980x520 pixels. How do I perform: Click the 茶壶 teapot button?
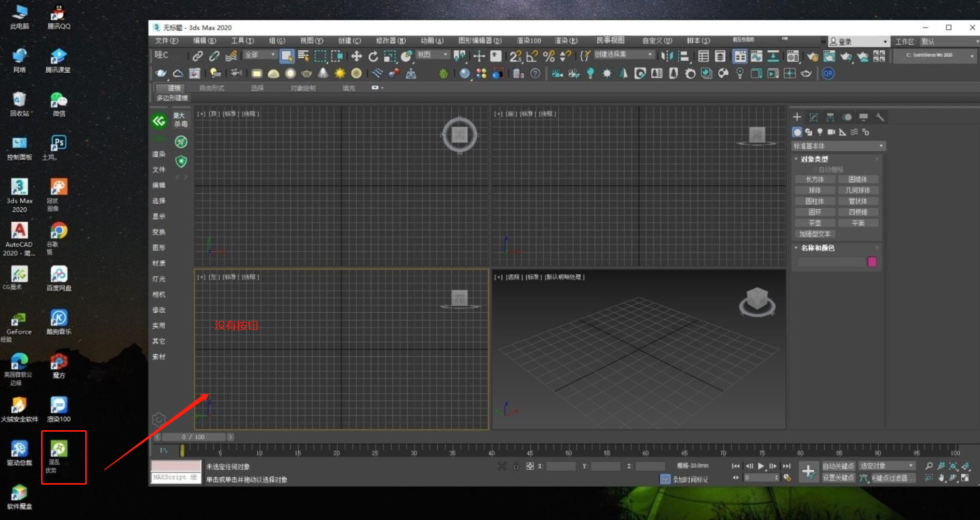(x=815, y=223)
